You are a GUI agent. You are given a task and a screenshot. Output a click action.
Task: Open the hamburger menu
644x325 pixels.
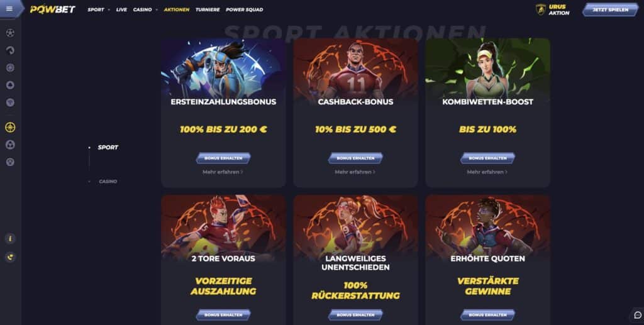(x=9, y=9)
